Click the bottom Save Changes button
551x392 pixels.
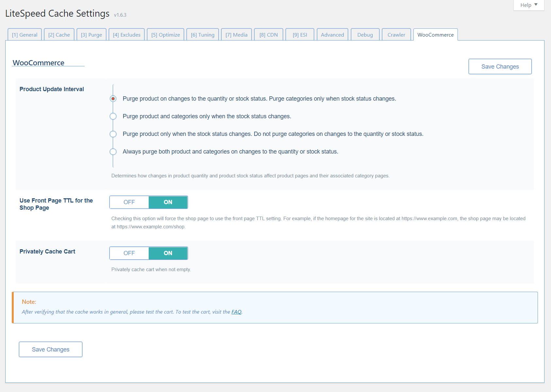[x=51, y=350]
